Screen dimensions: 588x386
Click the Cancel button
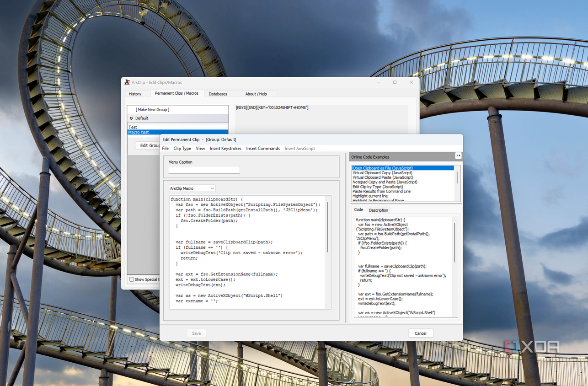(x=421, y=333)
